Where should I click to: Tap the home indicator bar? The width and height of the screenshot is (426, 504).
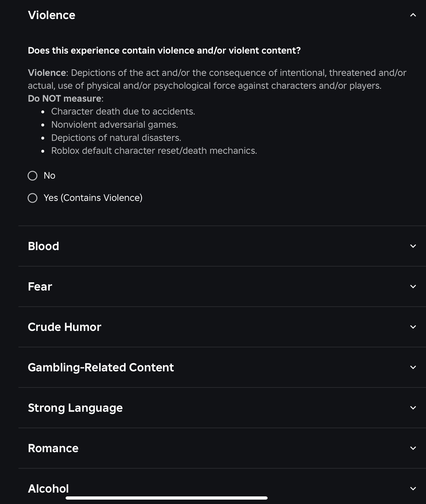[166, 498]
